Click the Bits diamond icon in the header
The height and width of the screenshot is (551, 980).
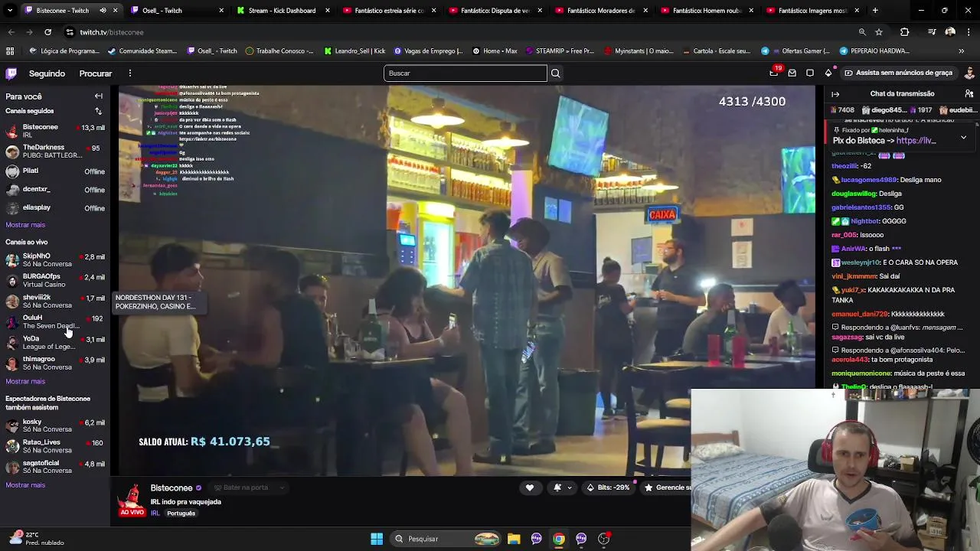coord(828,73)
